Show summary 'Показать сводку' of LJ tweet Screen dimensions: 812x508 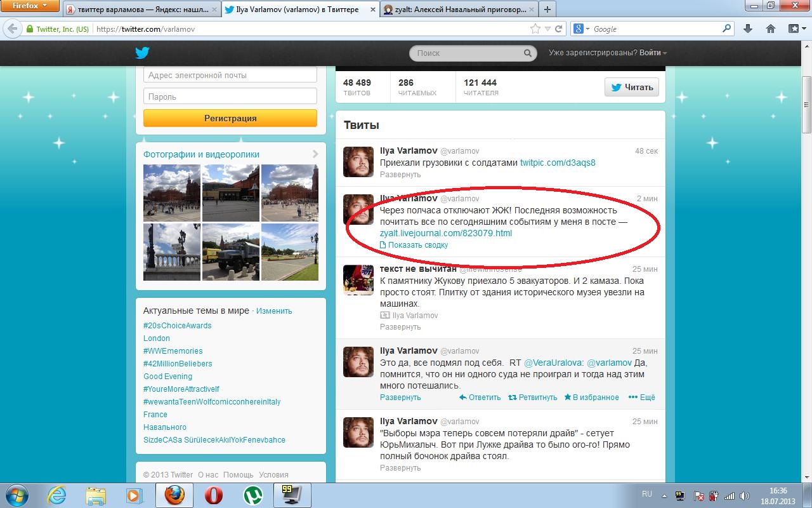(414, 245)
